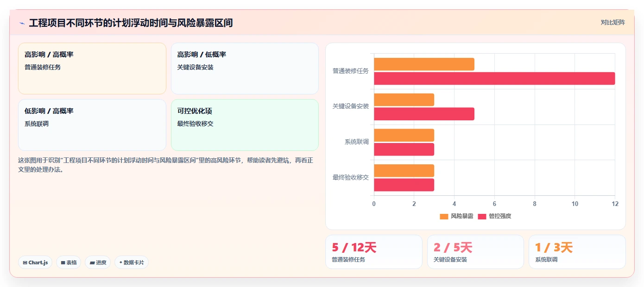The height and width of the screenshot is (287, 644).
Task: Click the 进度 tag chip
Action: pyautogui.click(x=98, y=262)
